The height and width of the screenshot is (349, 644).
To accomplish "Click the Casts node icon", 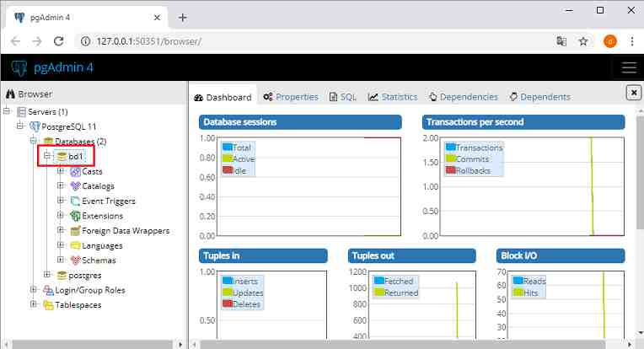I will click(75, 171).
